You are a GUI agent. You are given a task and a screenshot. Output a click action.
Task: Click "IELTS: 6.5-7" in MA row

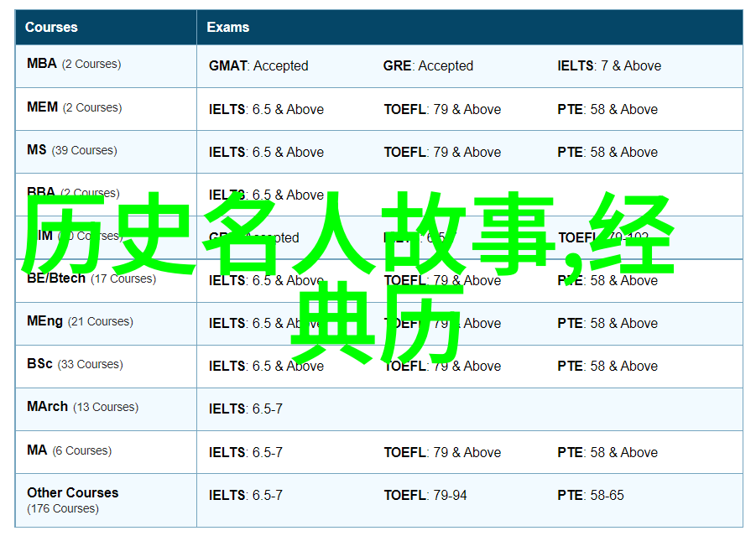pos(245,453)
